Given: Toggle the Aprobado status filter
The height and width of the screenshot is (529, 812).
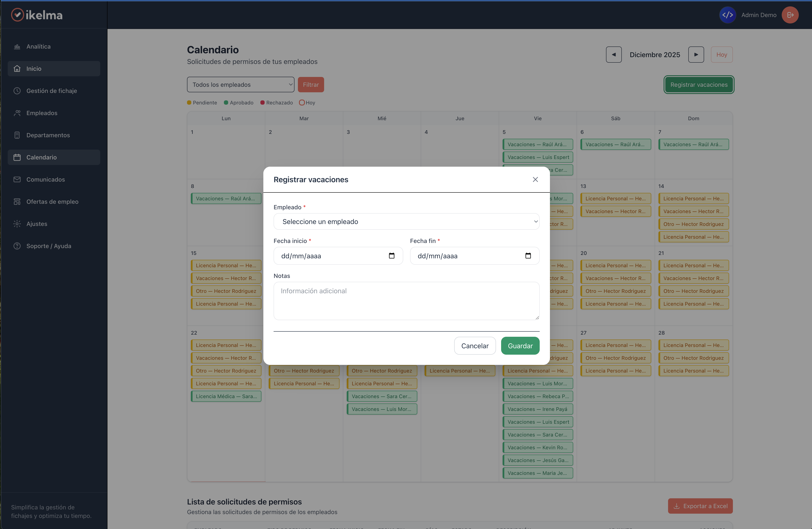Looking at the screenshot, I should (239, 102).
